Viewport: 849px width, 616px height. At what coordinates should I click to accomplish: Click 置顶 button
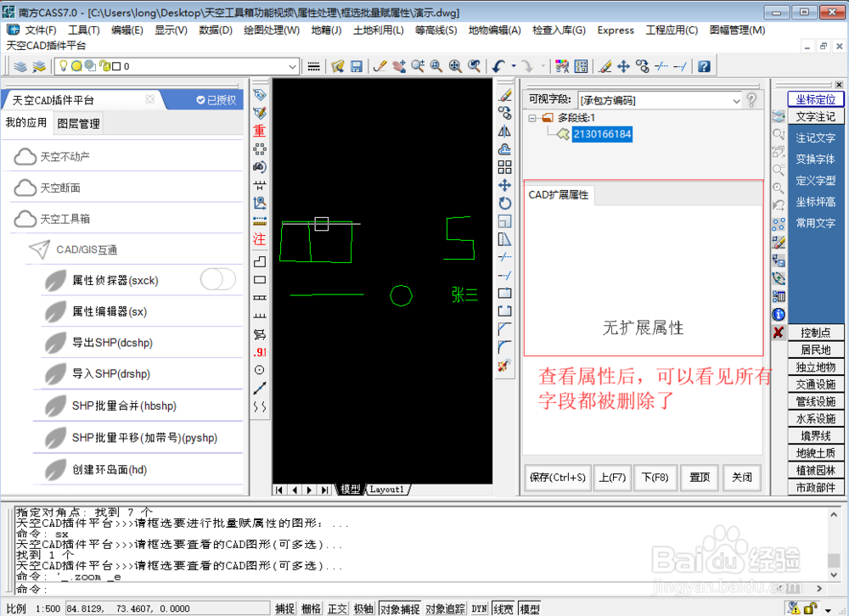699,478
